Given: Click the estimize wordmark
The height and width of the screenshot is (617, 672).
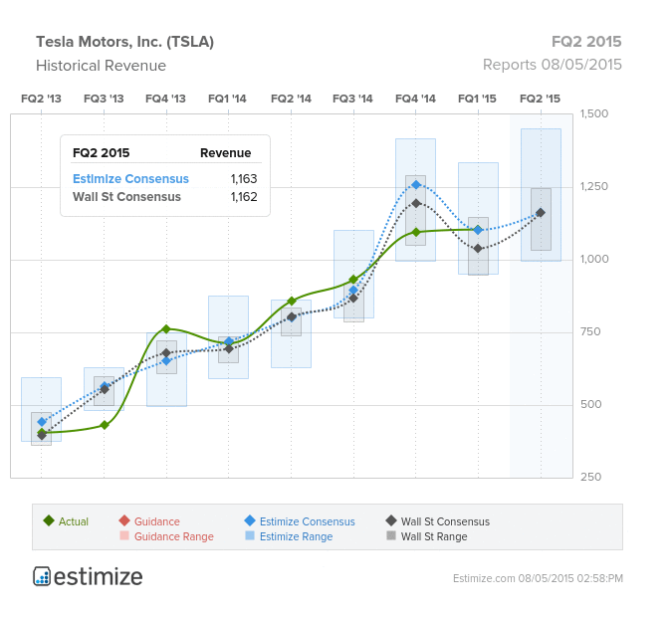Looking at the screenshot, I should pos(99,576).
